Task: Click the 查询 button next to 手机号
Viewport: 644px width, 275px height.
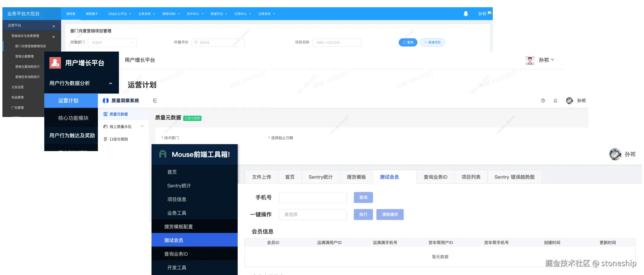Action: [x=363, y=198]
